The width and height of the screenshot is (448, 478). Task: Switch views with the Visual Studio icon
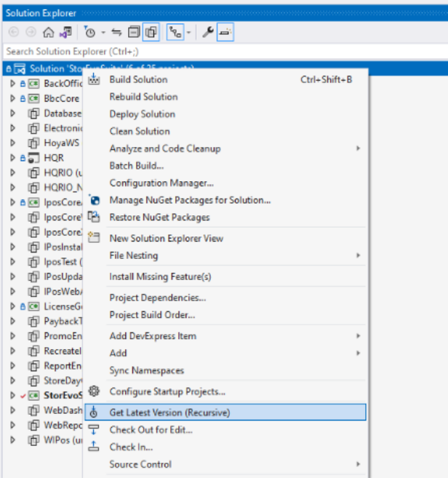(66, 32)
